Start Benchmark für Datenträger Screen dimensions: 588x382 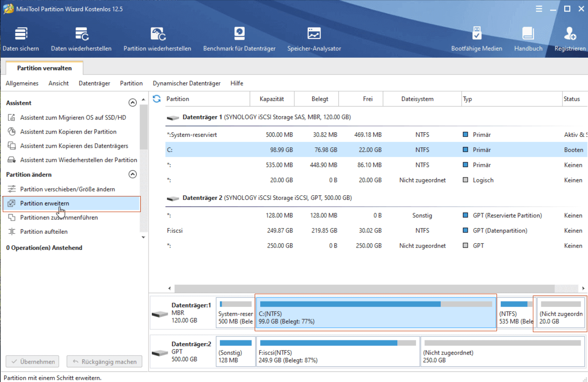coord(240,39)
